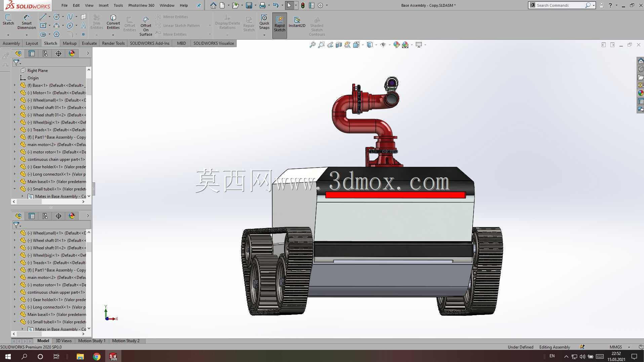Screen dimensions: 644x362
Task: Select Right Plane in the tree
Action: pyautogui.click(x=37, y=71)
